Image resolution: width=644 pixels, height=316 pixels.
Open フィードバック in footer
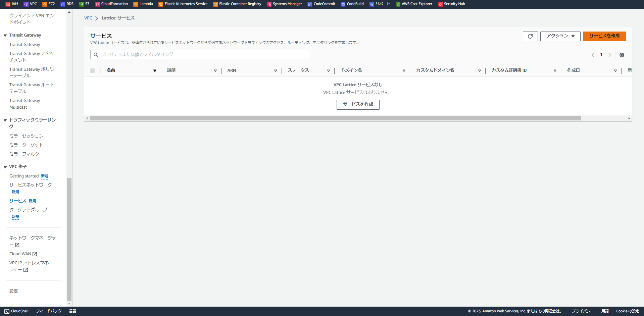49,311
